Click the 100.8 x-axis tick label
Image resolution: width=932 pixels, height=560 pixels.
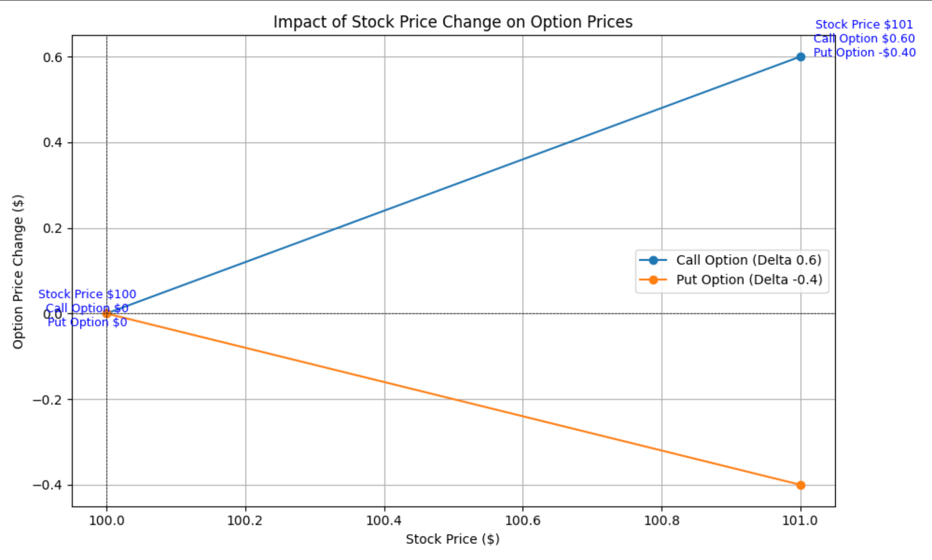[x=661, y=521]
